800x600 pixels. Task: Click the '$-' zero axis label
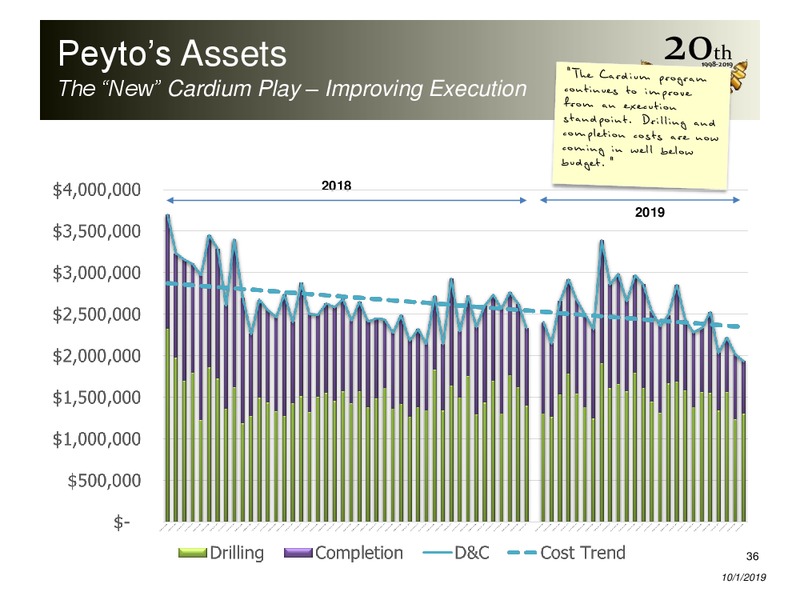coord(121,522)
